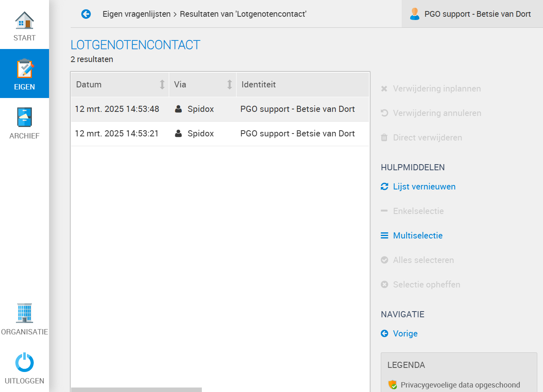Click the Selectie opheffen cross-circle icon
Screen dimensions: 543x392
(x=384, y=285)
